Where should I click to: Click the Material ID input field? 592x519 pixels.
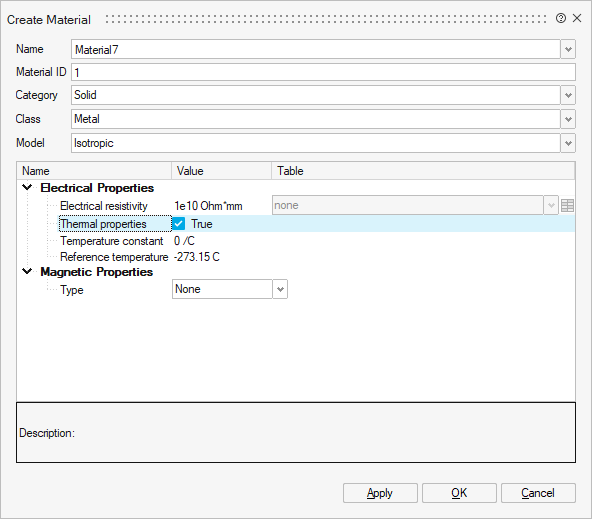tap(323, 72)
